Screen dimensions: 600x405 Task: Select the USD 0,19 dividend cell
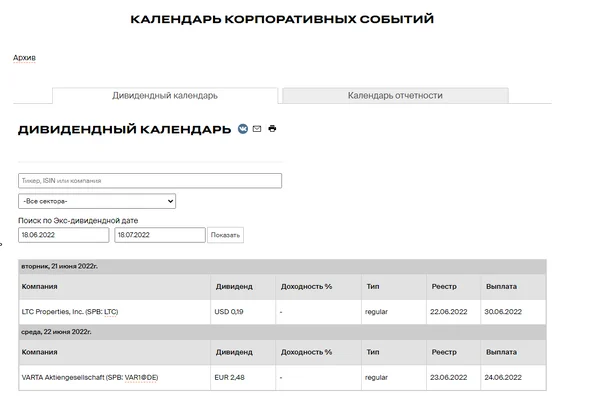[x=230, y=312]
